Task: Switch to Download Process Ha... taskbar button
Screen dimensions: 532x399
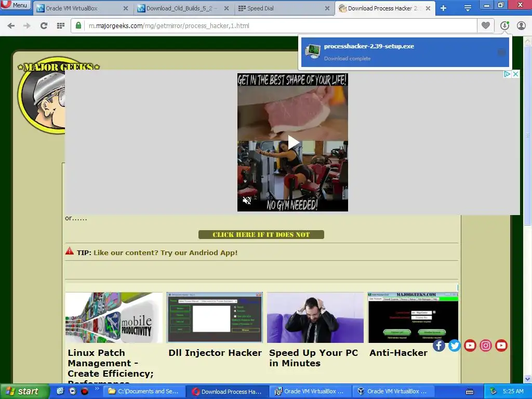Action: tap(228, 391)
